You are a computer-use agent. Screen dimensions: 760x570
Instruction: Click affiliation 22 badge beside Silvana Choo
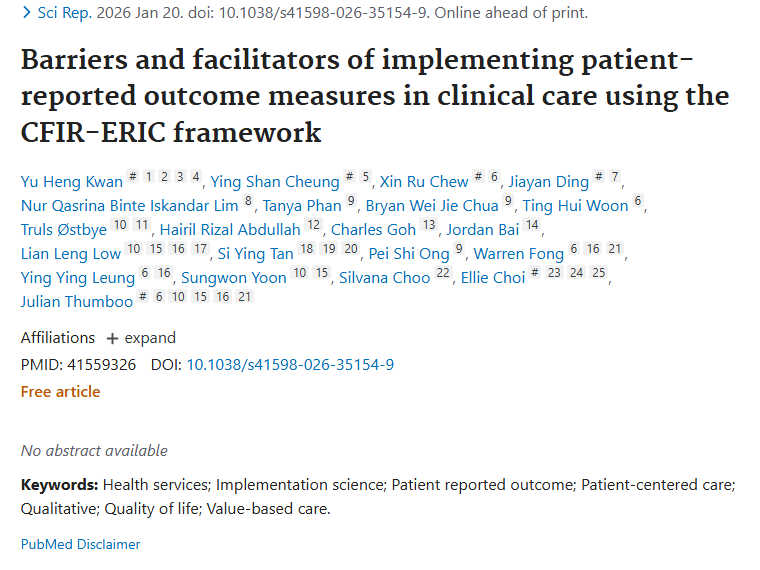tap(443, 274)
